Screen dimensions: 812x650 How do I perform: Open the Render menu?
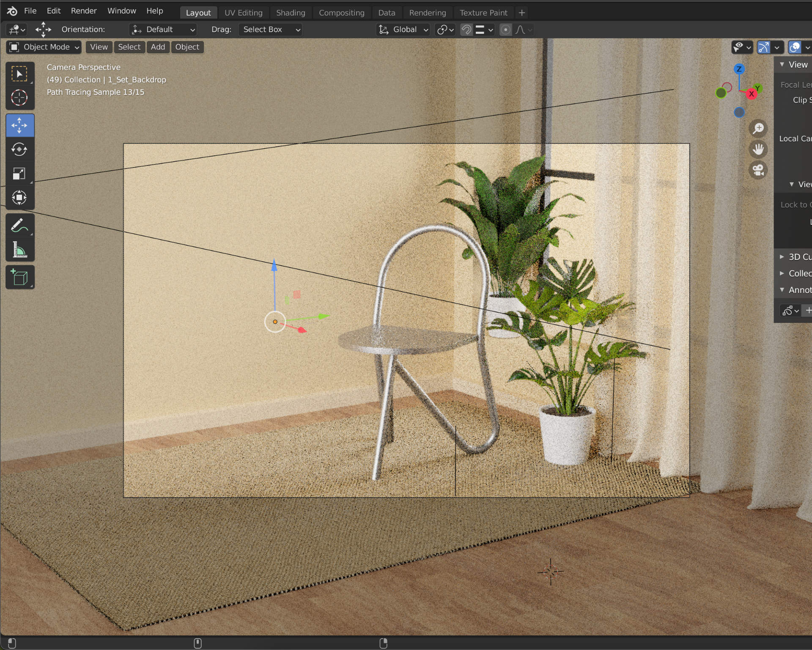click(x=83, y=11)
